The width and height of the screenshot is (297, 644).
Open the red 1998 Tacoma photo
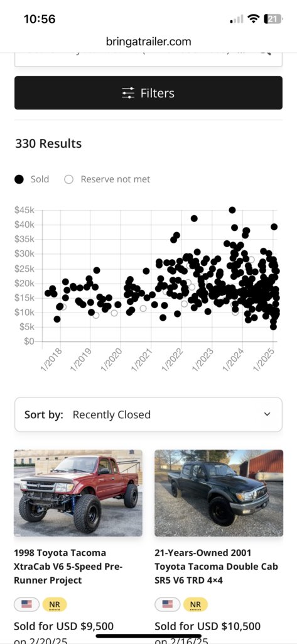(x=78, y=493)
